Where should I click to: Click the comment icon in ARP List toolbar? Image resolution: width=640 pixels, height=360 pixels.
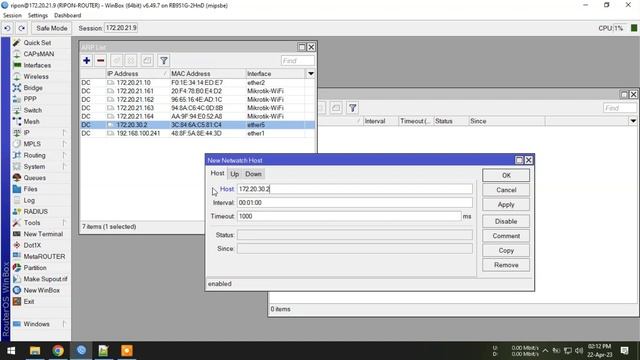147,60
